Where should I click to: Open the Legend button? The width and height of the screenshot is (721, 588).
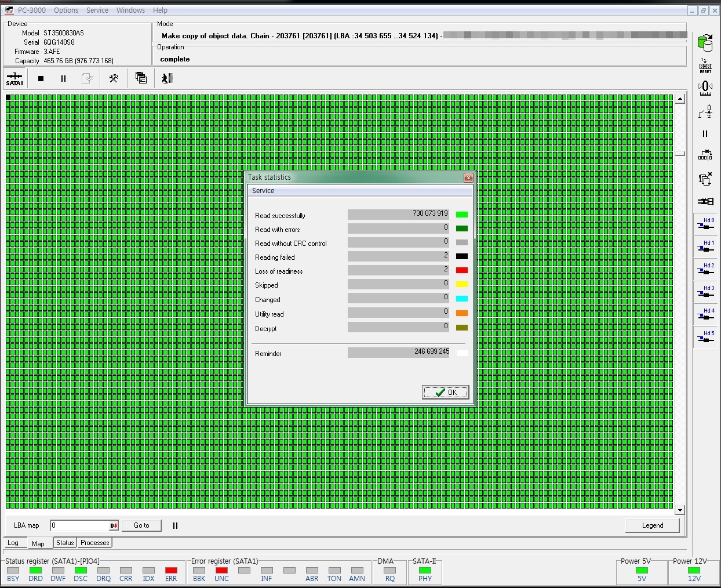tap(652, 525)
